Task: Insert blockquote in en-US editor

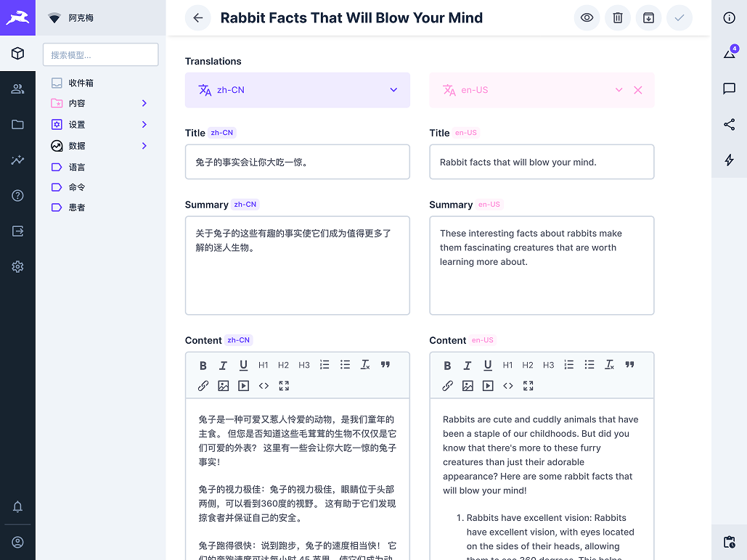Action: click(630, 365)
